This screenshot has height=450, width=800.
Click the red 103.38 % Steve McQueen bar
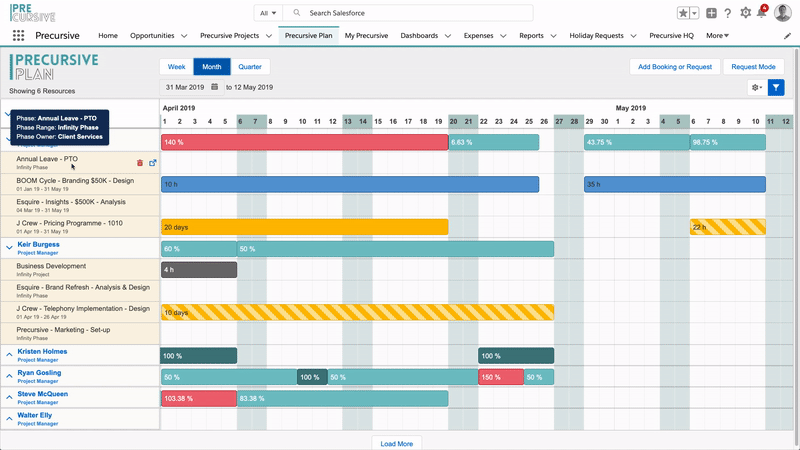pos(199,398)
